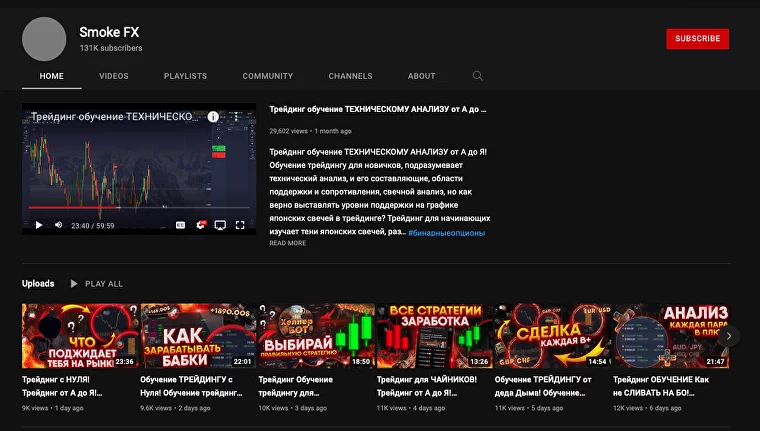Play the featured video

(39, 225)
